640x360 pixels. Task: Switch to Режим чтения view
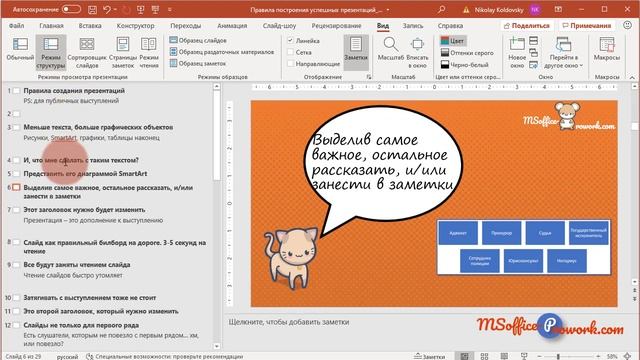click(x=149, y=53)
